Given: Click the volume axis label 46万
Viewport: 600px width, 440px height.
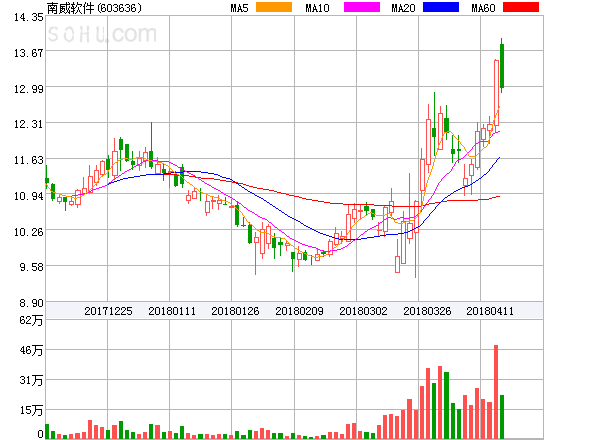Looking at the screenshot, I should pyautogui.click(x=31, y=350).
